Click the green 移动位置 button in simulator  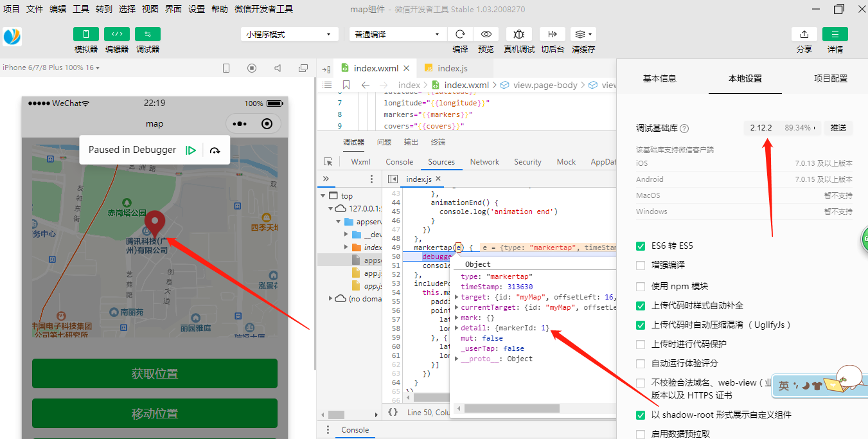tap(155, 414)
